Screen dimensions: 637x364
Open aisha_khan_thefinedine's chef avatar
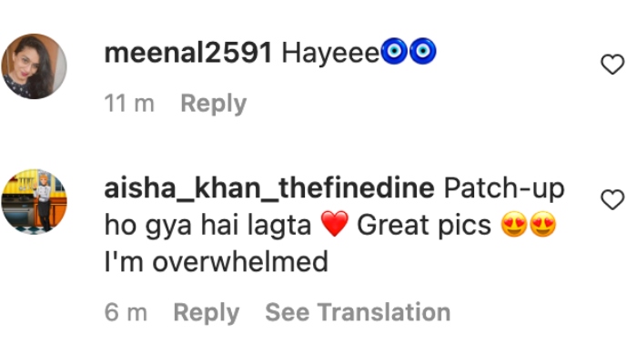[35, 202]
